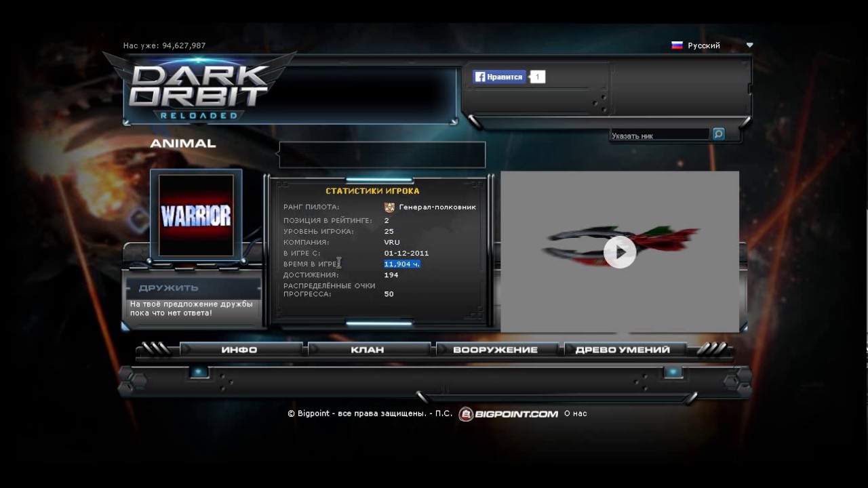Click the РАНГ ПИЛОТА label
The width and height of the screenshot is (868, 488).
(311, 207)
